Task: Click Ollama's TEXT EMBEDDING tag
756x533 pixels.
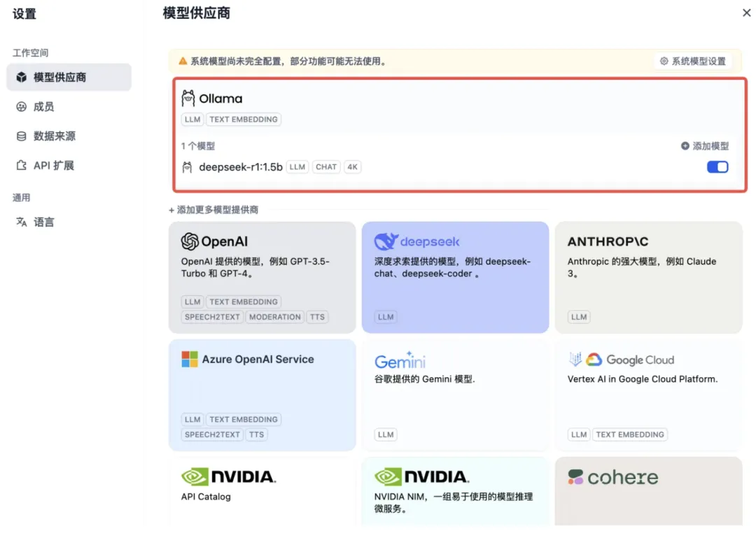Action: [244, 120]
